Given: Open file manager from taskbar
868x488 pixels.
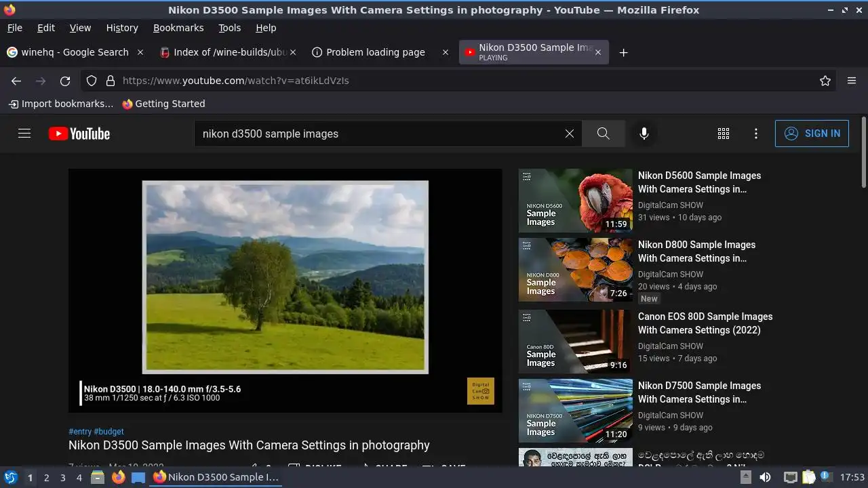Looking at the screenshot, I should pos(98,477).
